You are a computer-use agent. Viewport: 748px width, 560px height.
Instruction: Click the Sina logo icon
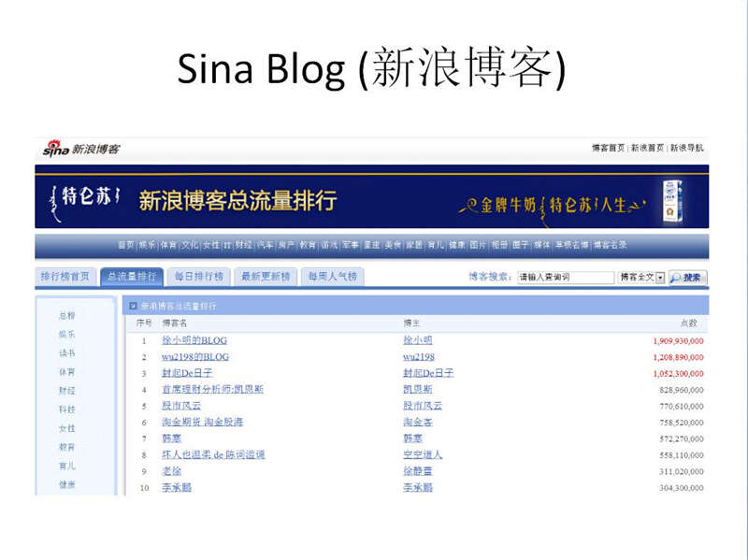click(x=56, y=149)
